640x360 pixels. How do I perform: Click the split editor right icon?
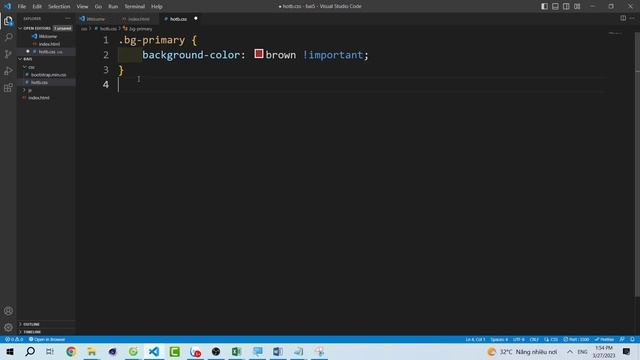pyautogui.click(x=623, y=18)
